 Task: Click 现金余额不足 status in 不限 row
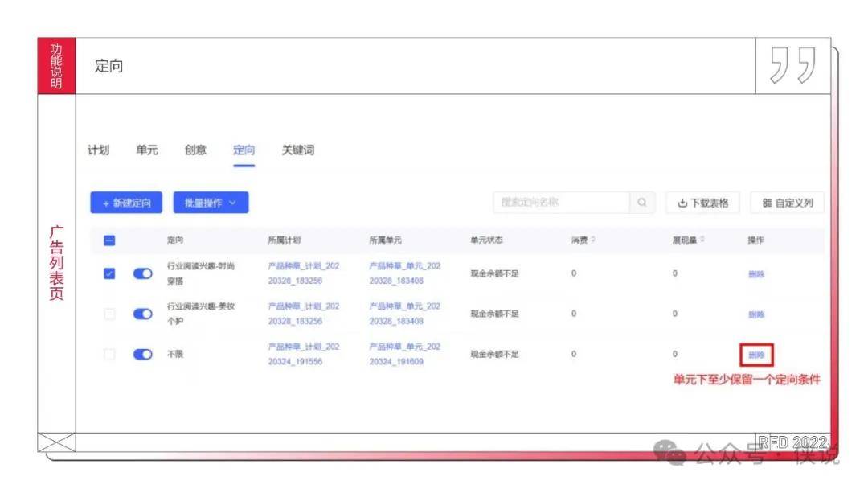[494, 354]
